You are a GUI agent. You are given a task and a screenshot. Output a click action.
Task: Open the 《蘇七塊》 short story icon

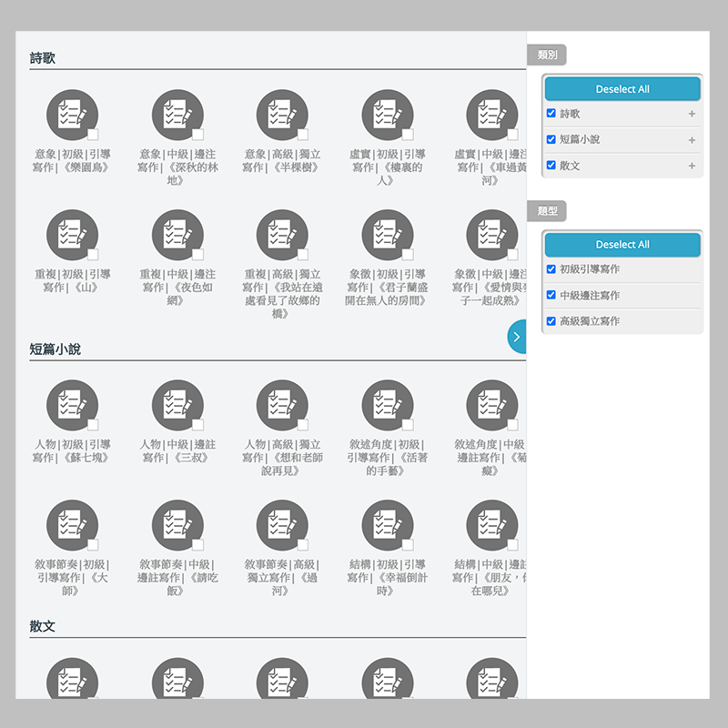pyautogui.click(x=72, y=406)
